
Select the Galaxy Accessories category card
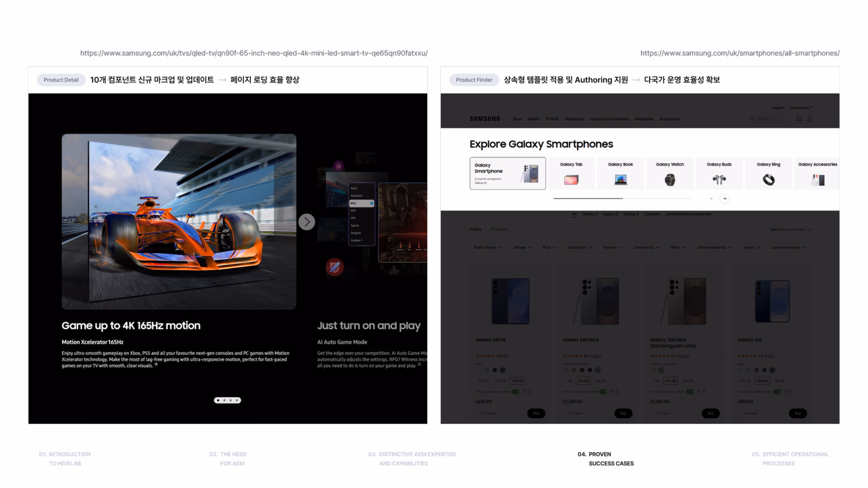click(817, 173)
